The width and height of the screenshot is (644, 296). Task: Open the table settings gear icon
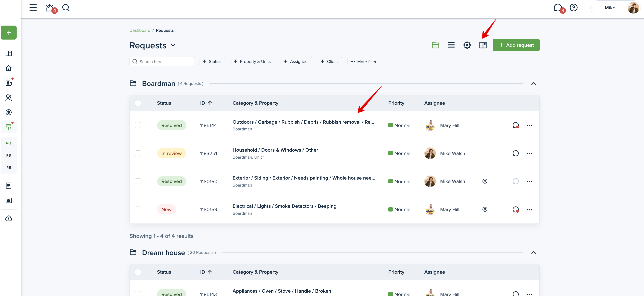coord(467,45)
